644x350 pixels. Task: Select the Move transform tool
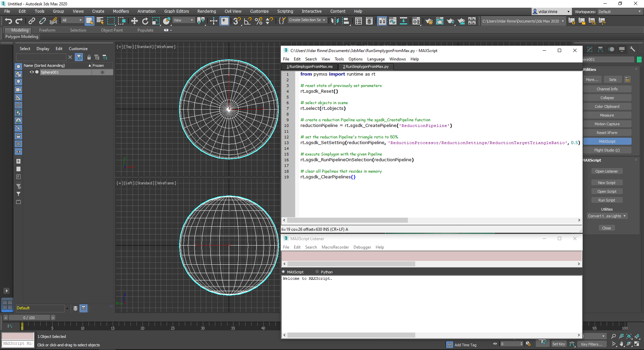point(134,21)
